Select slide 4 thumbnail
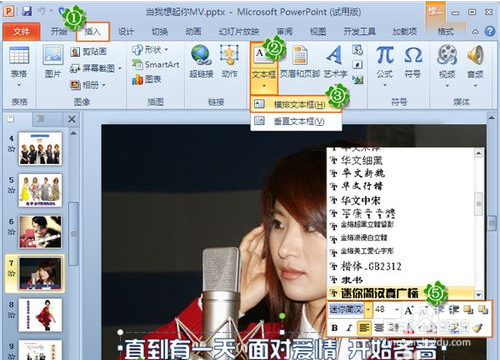Image resolution: width=500 pixels, height=360 pixels. (x=40, y=149)
